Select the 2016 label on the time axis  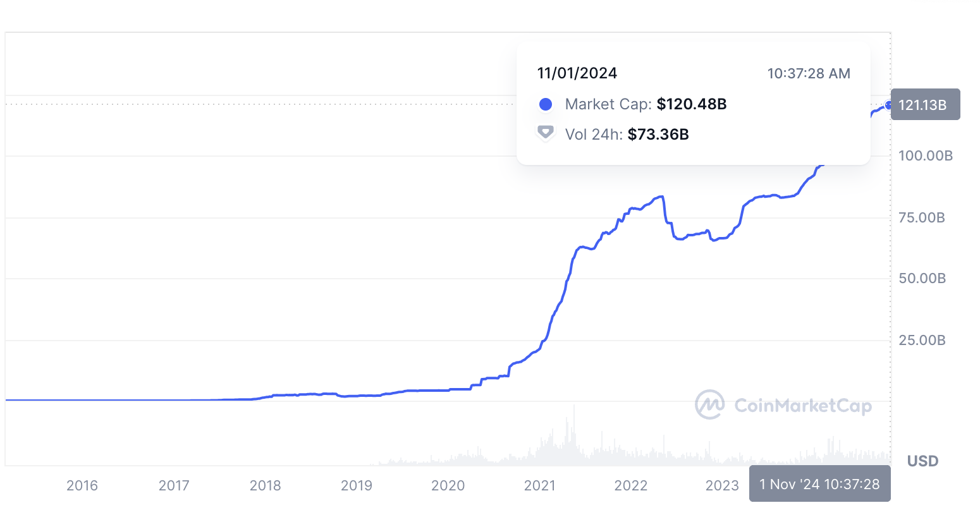coord(82,485)
